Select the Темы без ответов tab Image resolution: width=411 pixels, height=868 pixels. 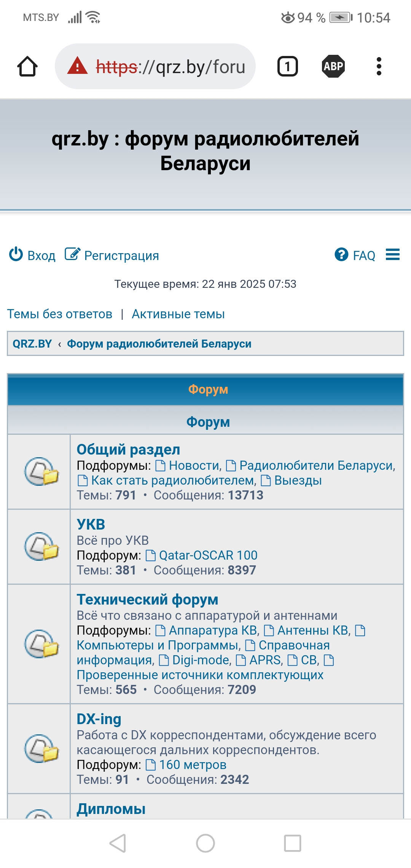(x=60, y=314)
